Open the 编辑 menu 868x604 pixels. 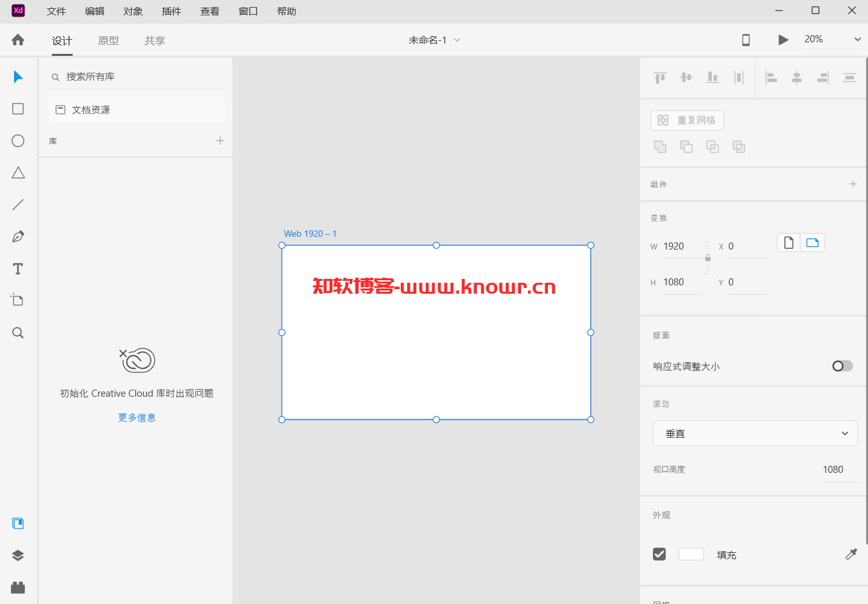point(95,11)
